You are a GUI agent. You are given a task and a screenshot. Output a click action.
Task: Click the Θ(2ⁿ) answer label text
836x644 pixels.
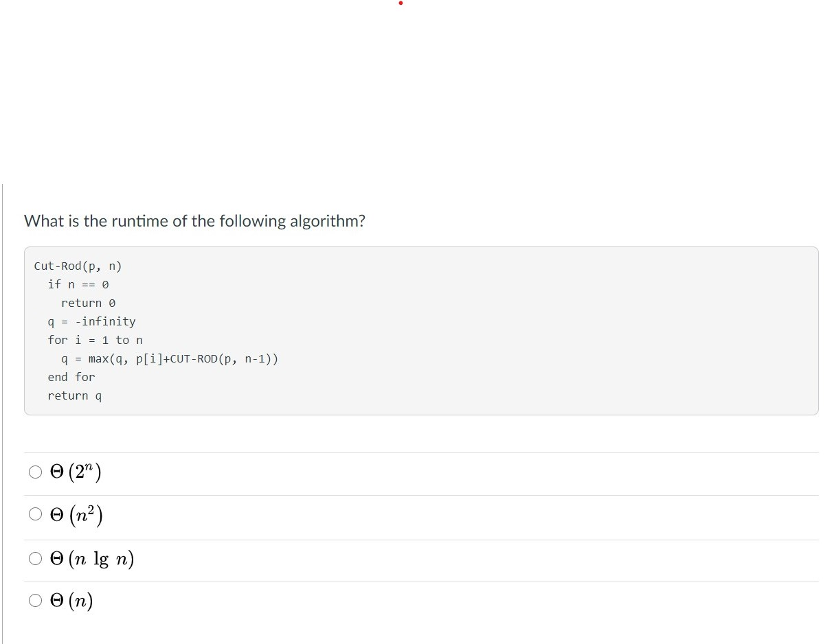click(x=74, y=471)
